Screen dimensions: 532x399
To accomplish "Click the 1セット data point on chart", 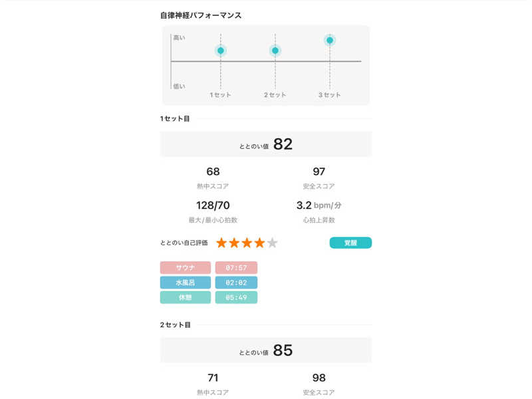I will coord(221,51).
